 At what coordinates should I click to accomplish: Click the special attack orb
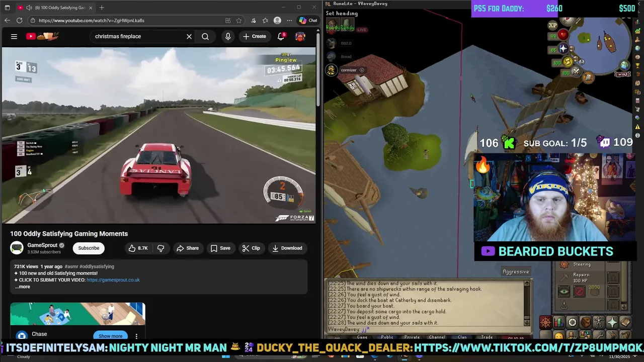click(571, 73)
